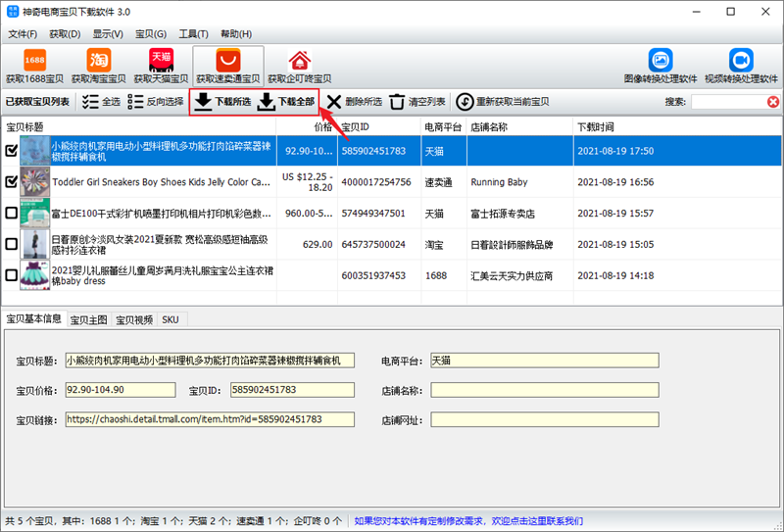Image resolution: width=784 pixels, height=532 pixels.
Task: Uncheck the 小熊绞肉机 item checkbox
Action: [11, 150]
